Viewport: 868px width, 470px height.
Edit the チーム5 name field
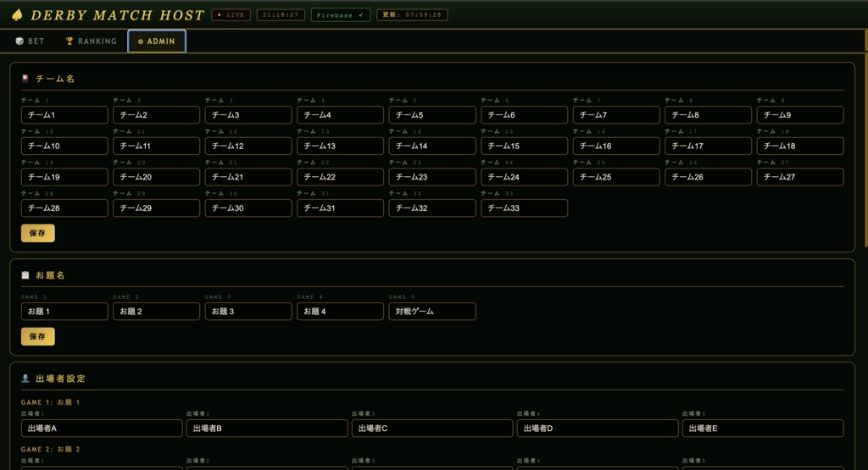pos(431,115)
